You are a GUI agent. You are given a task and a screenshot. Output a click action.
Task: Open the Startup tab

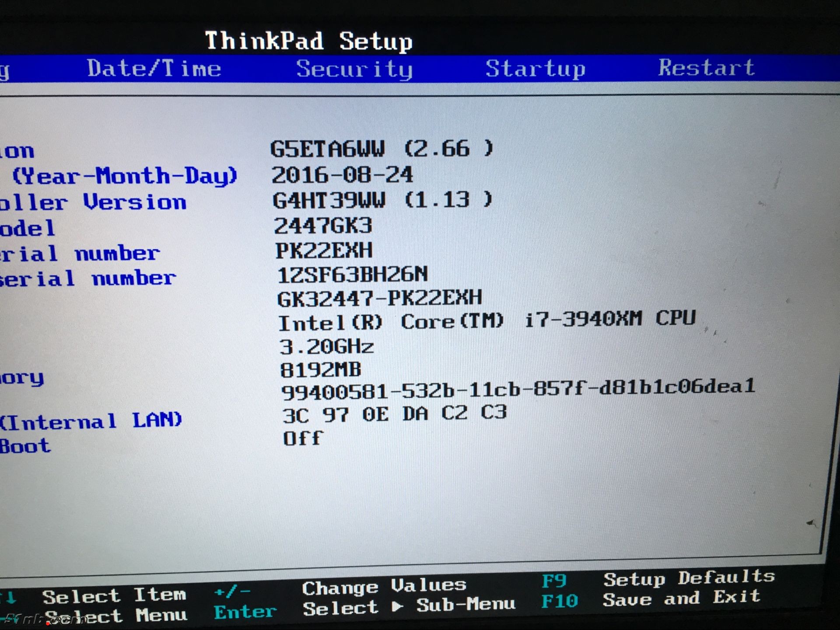click(535, 69)
